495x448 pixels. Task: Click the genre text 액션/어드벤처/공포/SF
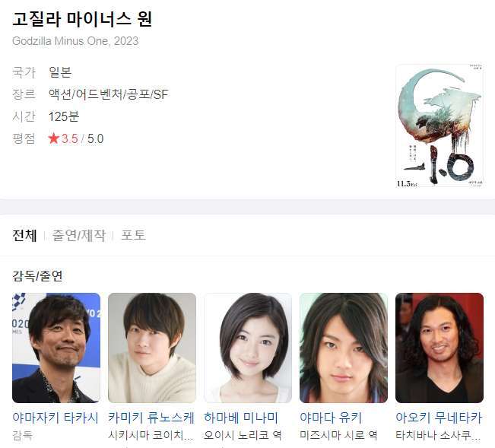tap(108, 94)
